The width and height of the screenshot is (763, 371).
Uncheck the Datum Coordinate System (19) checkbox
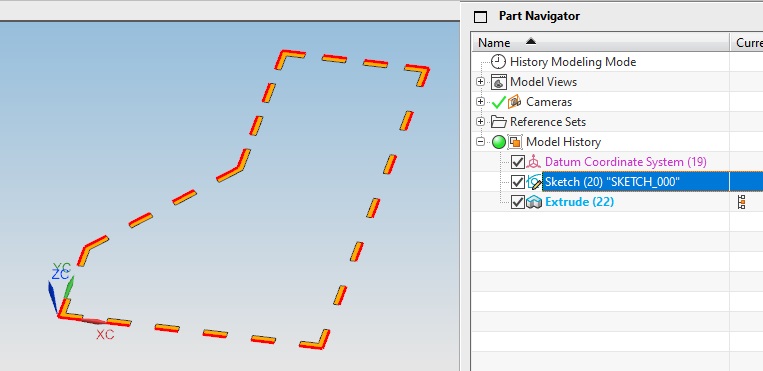tap(518, 162)
